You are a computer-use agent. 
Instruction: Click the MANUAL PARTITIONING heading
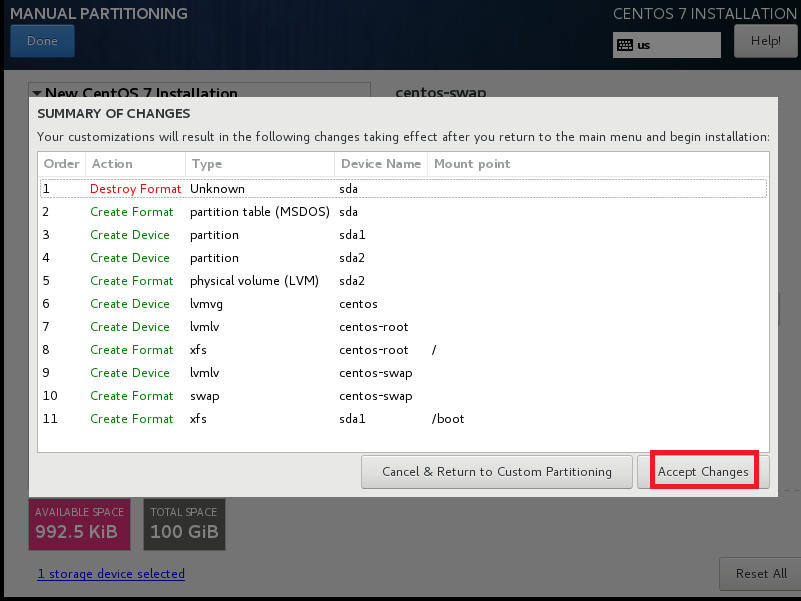pyautogui.click(x=99, y=13)
